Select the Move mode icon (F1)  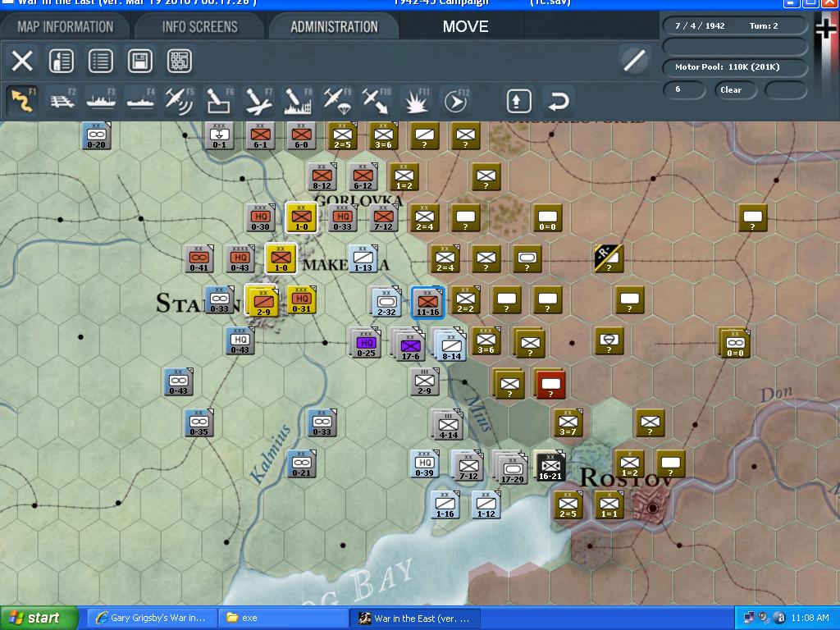(x=22, y=101)
